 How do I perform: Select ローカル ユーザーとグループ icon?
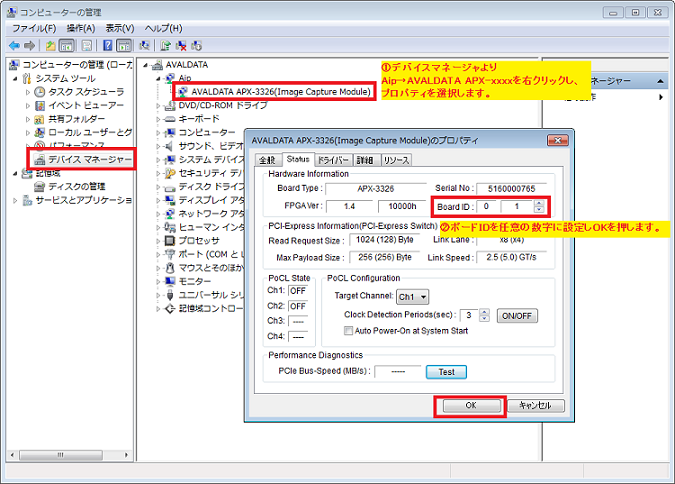pos(40,133)
